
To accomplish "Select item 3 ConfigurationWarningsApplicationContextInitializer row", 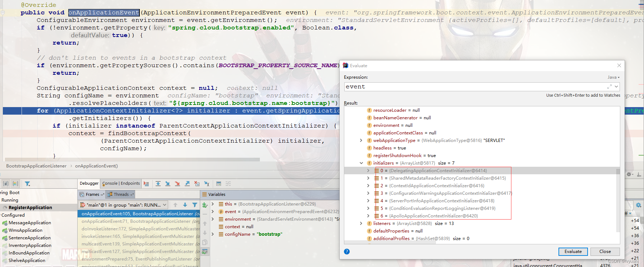I will pos(443,193).
